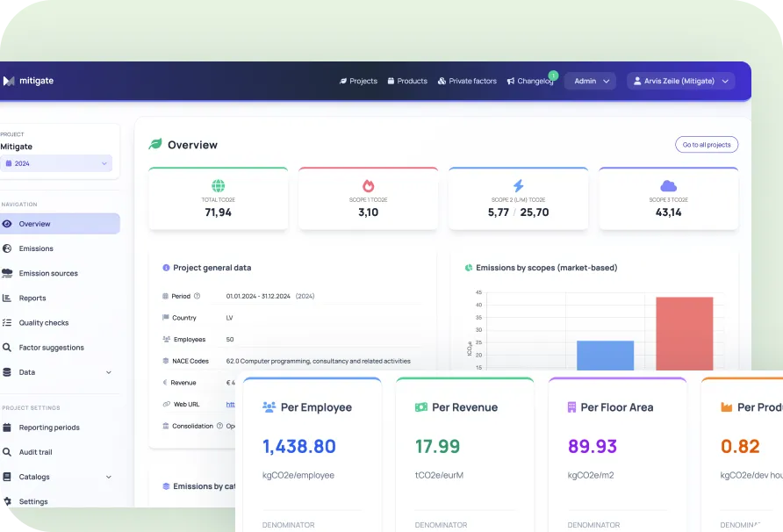Click the Total tCO2e globe icon
This screenshot has height=532, width=783.
219,186
